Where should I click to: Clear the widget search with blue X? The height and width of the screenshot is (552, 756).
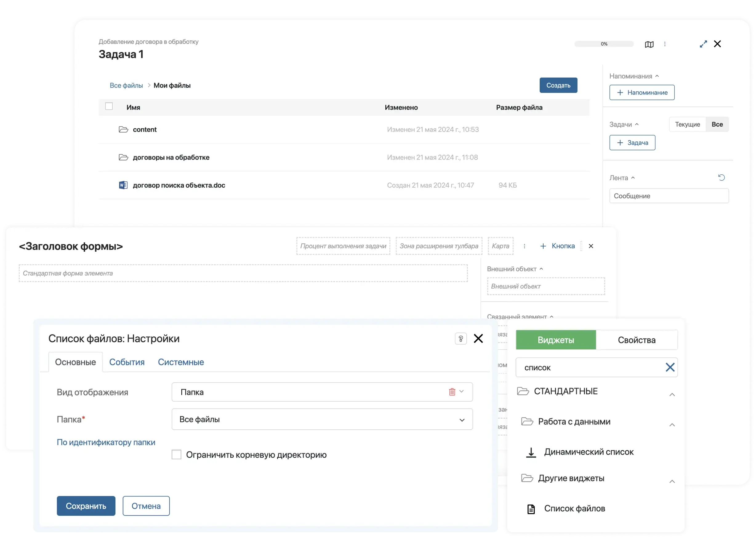pos(670,367)
